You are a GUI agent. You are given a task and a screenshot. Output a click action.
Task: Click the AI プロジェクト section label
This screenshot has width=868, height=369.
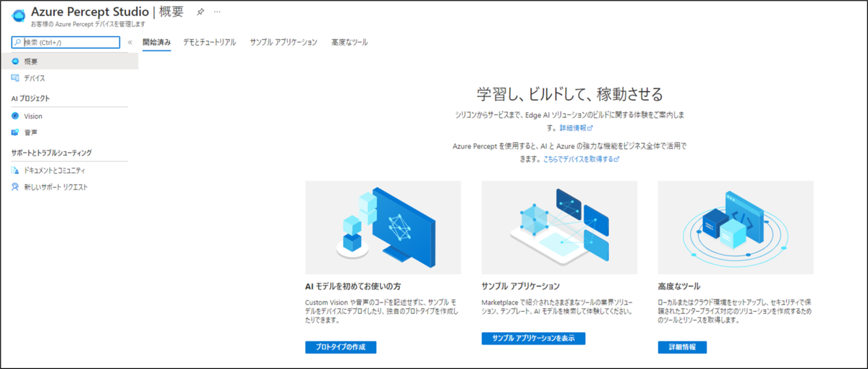click(30, 98)
